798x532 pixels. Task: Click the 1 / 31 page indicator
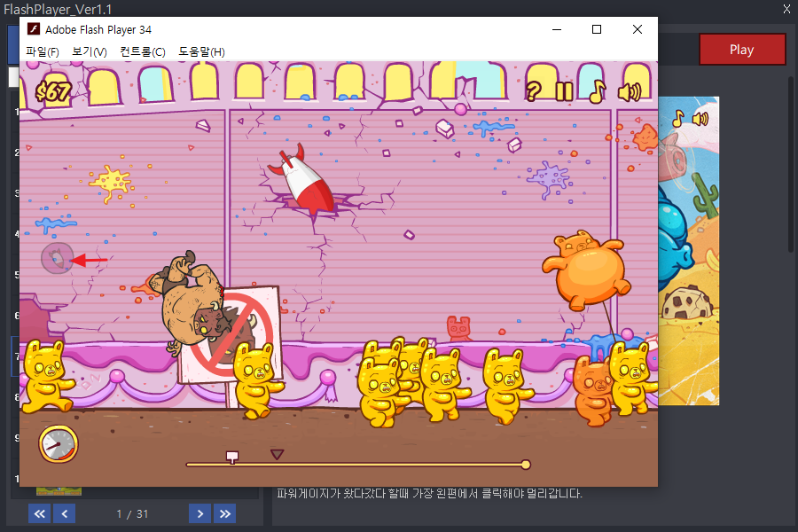point(132,514)
